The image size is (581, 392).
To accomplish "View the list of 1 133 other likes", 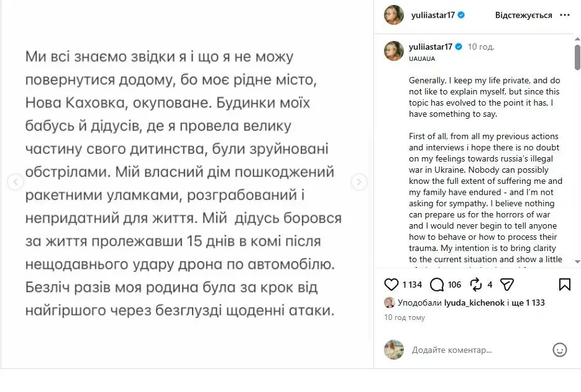I will pyautogui.click(x=528, y=303).
